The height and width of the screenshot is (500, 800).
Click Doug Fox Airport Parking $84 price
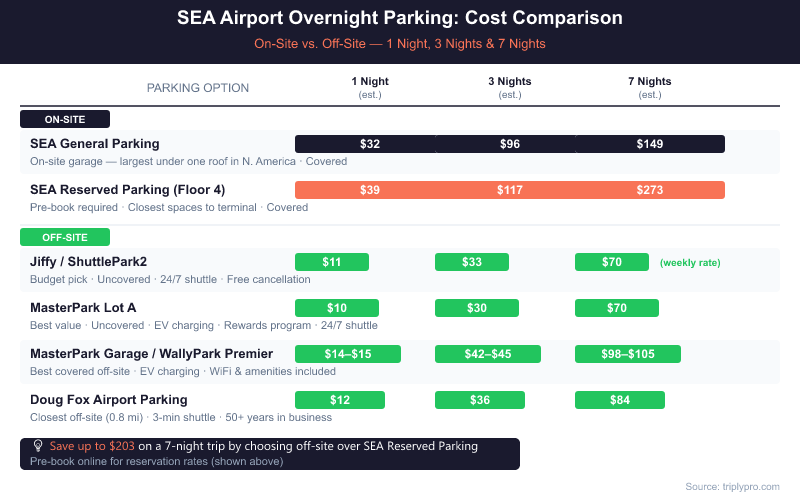tap(619, 400)
